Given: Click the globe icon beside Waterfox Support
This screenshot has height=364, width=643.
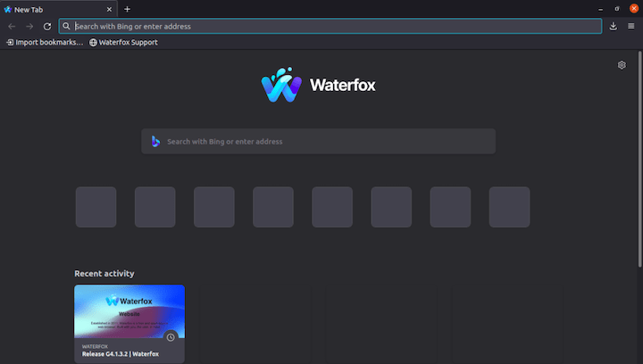Looking at the screenshot, I should pos(93,43).
